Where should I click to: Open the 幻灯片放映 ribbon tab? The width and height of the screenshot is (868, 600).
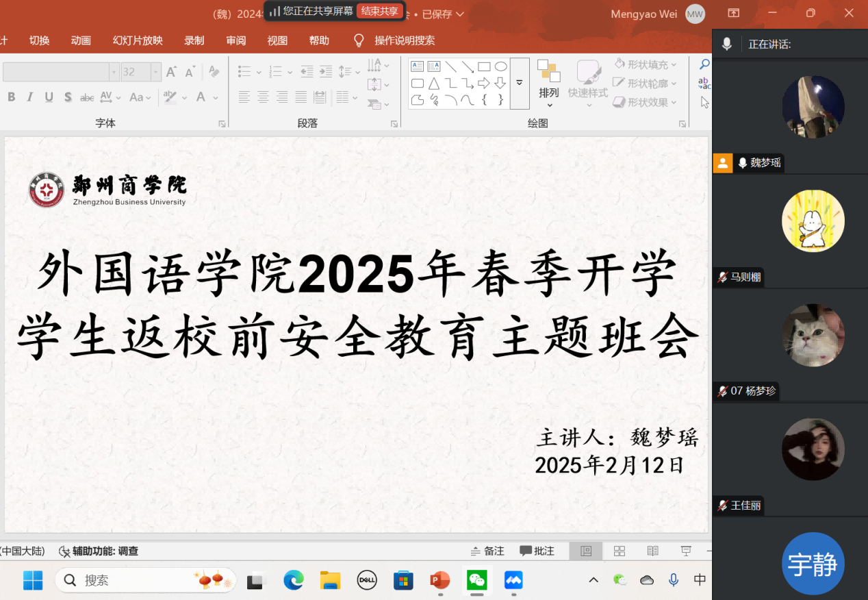[138, 40]
